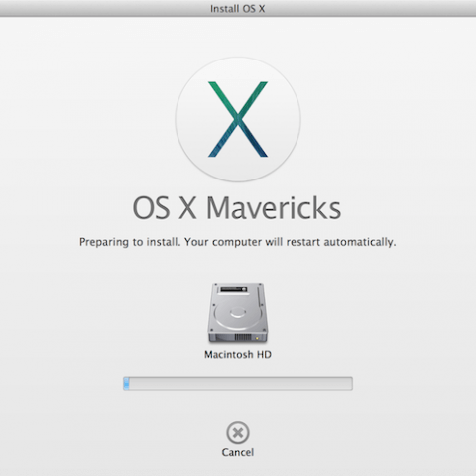
Task: Click the gray title bar of the window
Action: [x=238, y=8]
